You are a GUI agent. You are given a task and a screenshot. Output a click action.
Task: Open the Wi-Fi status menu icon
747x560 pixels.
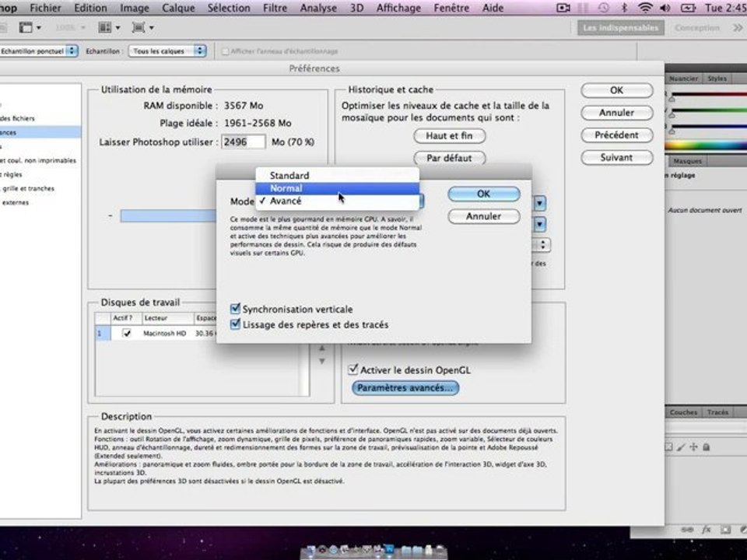(x=645, y=8)
